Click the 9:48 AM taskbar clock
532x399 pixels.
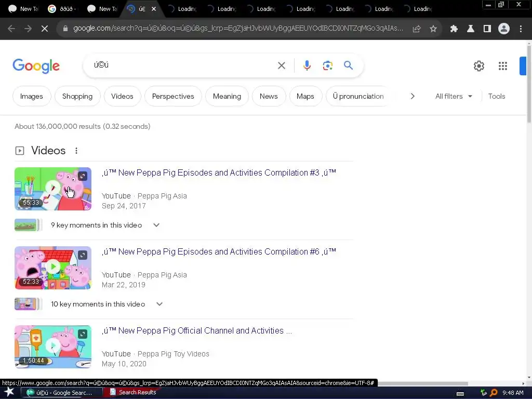tap(513, 393)
